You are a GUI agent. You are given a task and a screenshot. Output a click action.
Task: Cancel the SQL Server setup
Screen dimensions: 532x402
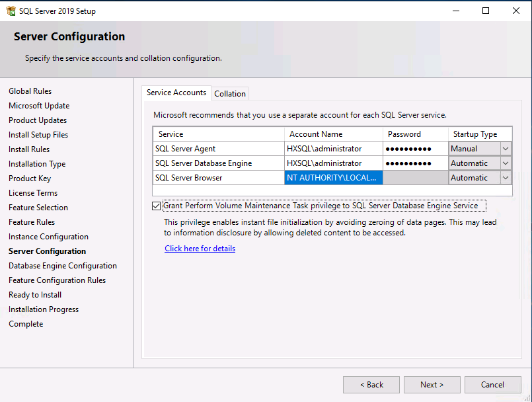coord(492,385)
